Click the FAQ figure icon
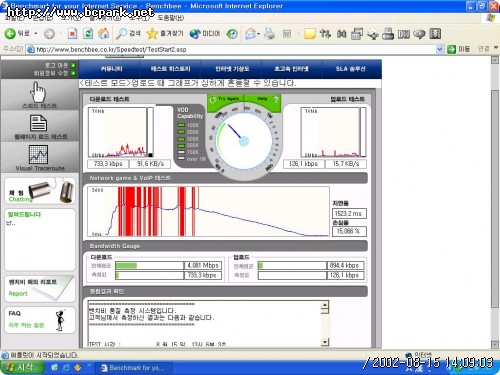Image resolution: width=500 pixels, height=375 pixels. (x=60, y=320)
